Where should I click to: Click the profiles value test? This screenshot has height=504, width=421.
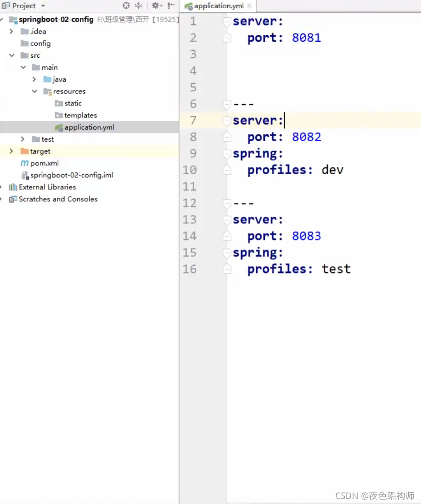pos(336,269)
